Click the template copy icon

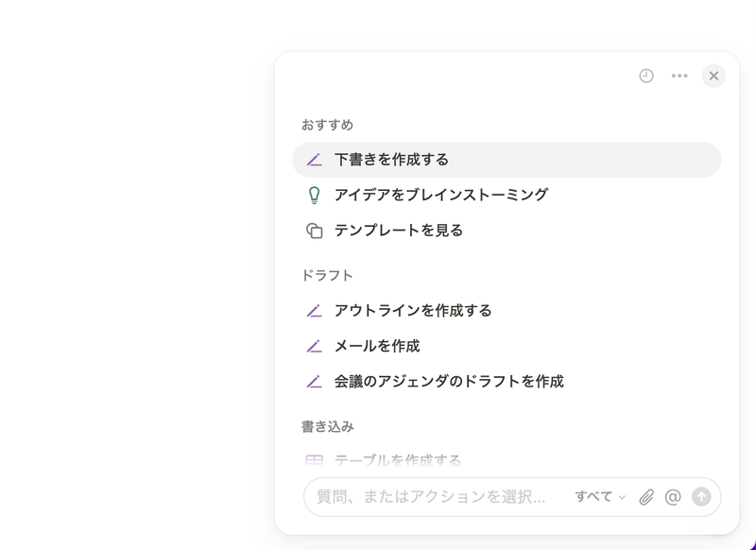315,231
